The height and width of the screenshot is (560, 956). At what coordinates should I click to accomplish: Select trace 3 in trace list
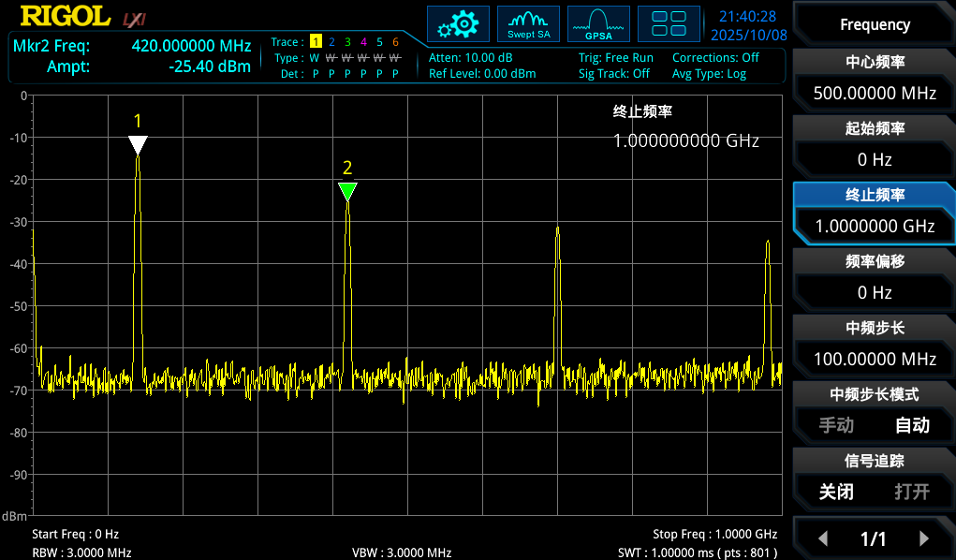pos(347,41)
